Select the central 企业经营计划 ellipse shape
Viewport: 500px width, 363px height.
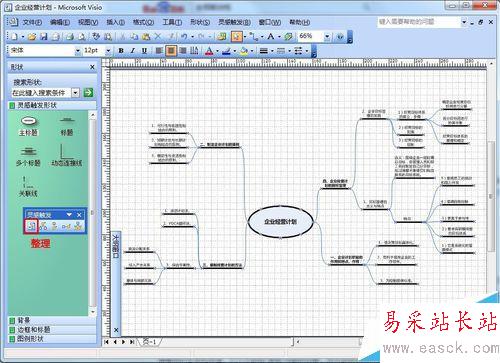click(x=280, y=222)
